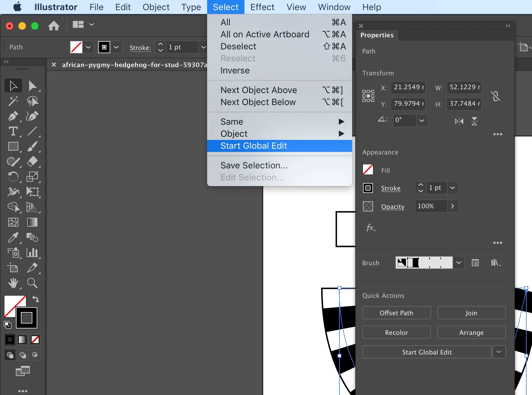The height and width of the screenshot is (395, 532).
Task: Toggle constrain width and height proportions
Action: 496,96
